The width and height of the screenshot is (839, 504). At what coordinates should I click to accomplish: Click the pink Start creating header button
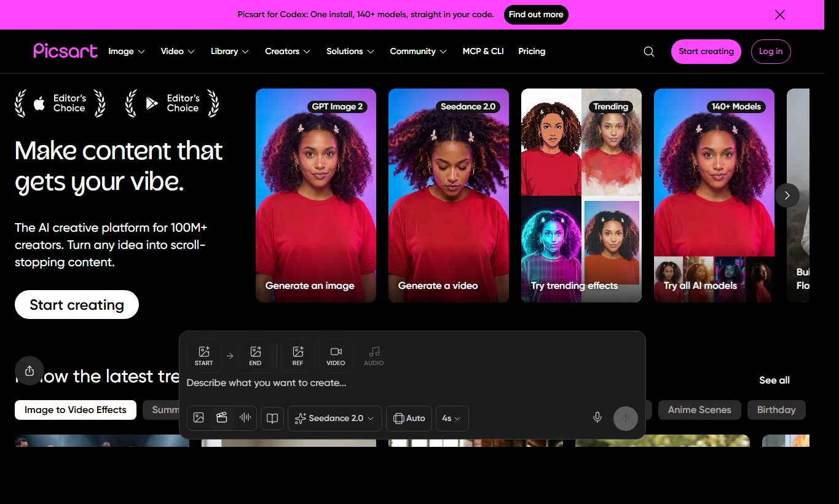click(706, 52)
